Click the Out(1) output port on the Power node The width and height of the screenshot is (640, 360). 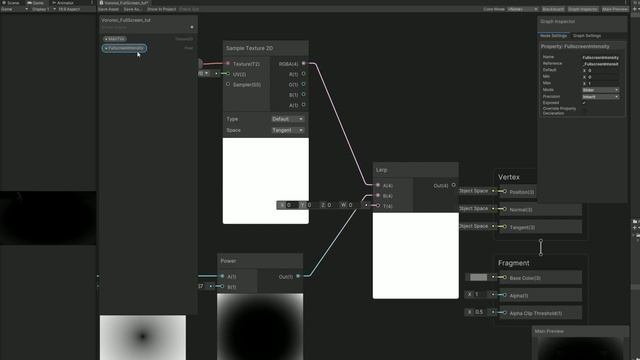[298, 276]
